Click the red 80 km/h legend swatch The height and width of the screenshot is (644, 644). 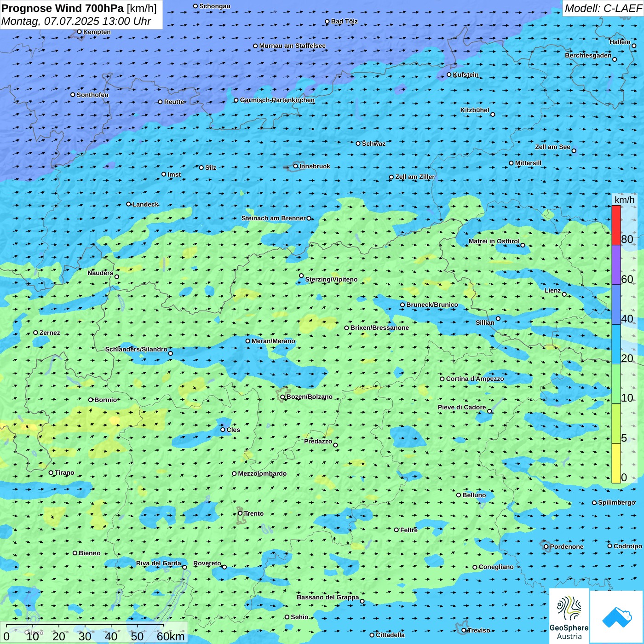[616, 225]
